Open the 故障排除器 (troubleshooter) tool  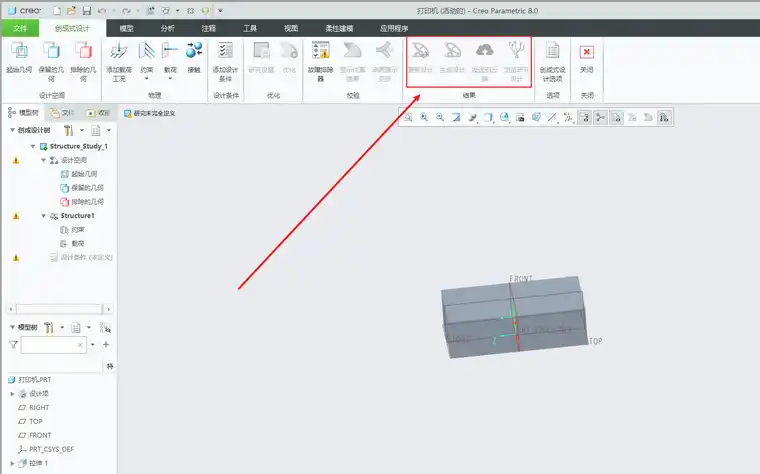coord(320,61)
